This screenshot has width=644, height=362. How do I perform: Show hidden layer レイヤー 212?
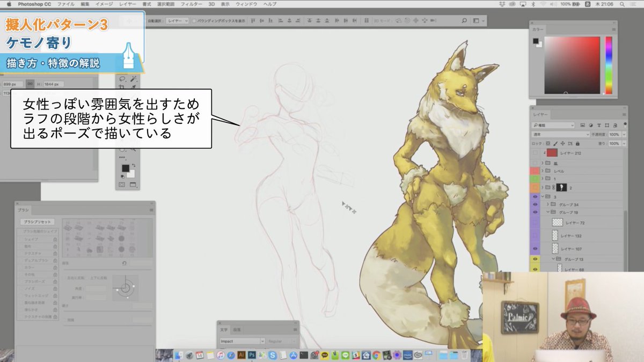tap(535, 153)
